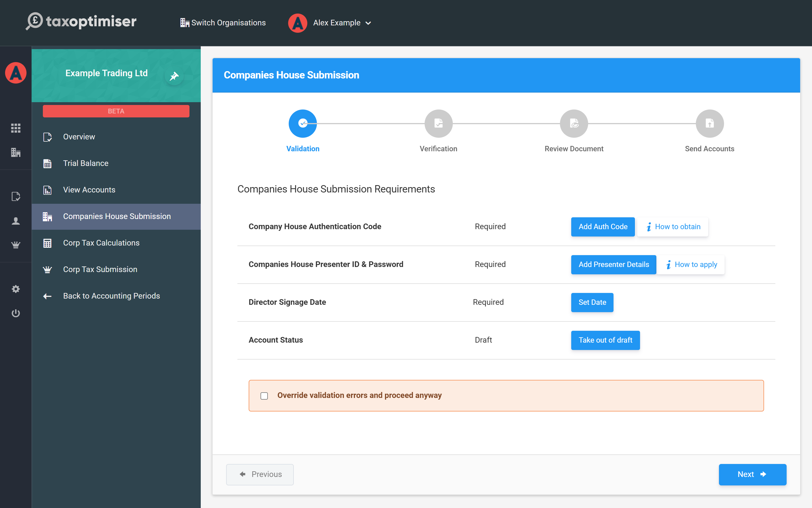The height and width of the screenshot is (508, 812).
Task: Open settings gear icon in left rail
Action: (16, 289)
